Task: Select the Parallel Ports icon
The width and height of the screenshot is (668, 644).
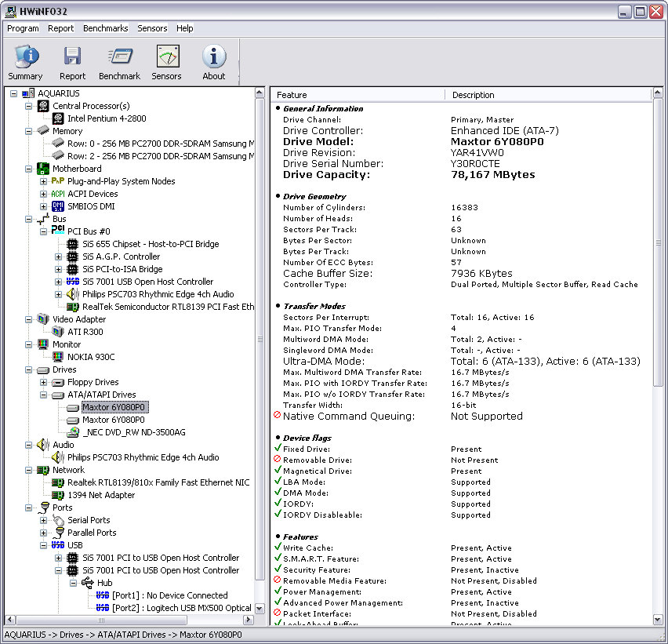Action: pyautogui.click(x=60, y=533)
